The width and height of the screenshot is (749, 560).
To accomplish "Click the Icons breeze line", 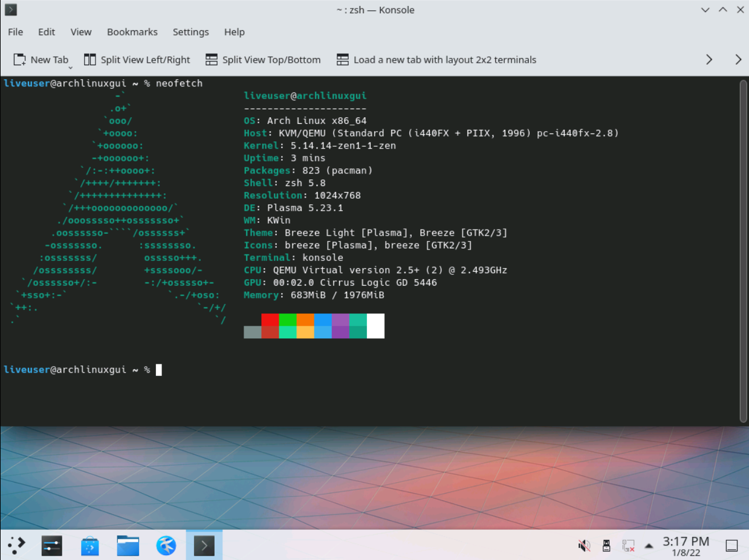I will (358, 245).
